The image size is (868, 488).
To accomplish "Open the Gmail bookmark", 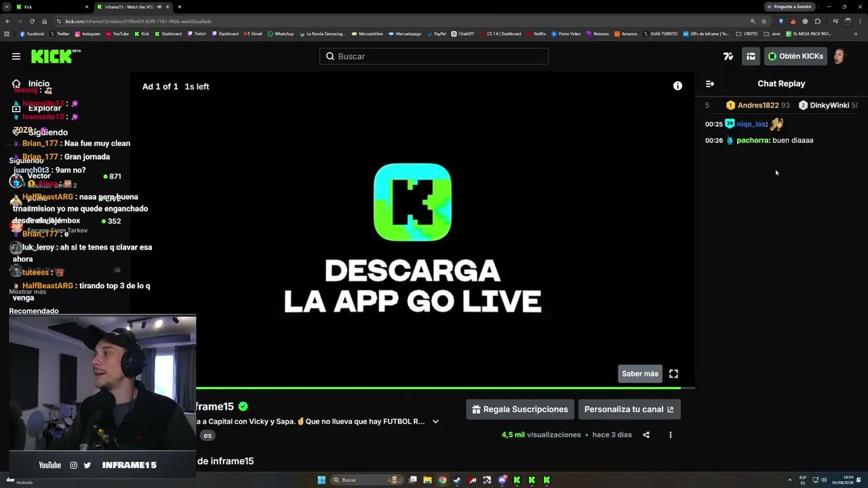I will pos(253,34).
